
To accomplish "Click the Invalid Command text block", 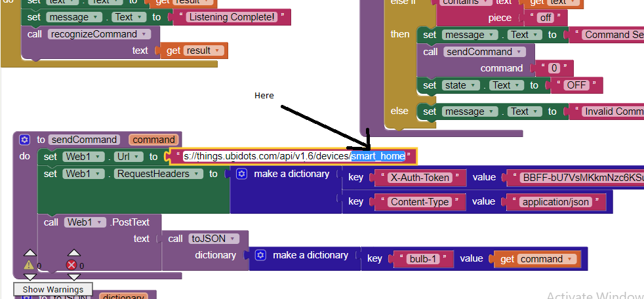I will (x=607, y=111).
